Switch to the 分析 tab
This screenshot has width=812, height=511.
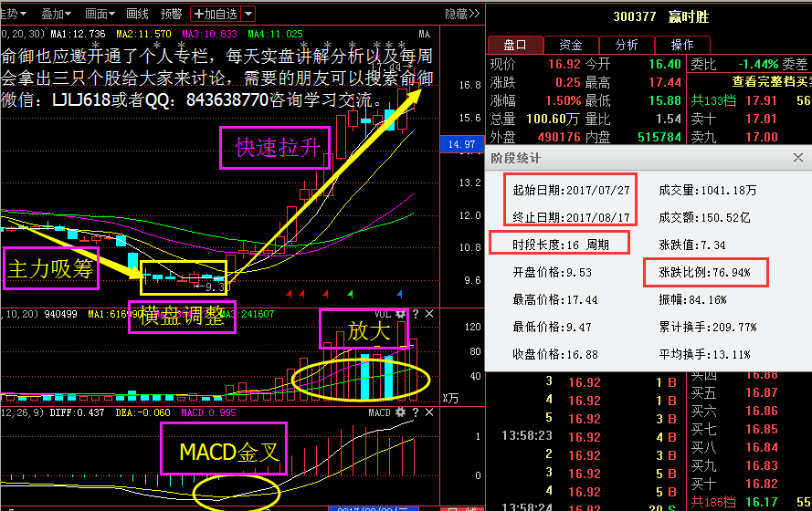[627, 44]
